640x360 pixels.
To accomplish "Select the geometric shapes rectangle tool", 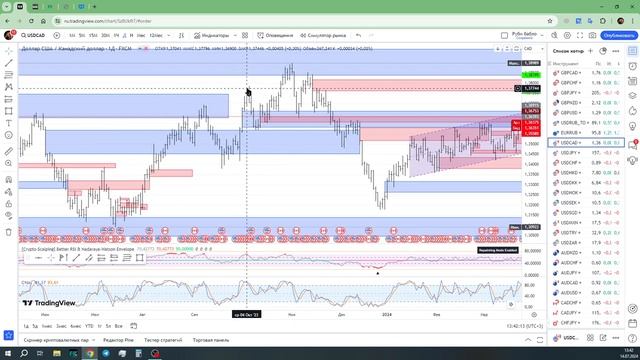I will point(9,111).
